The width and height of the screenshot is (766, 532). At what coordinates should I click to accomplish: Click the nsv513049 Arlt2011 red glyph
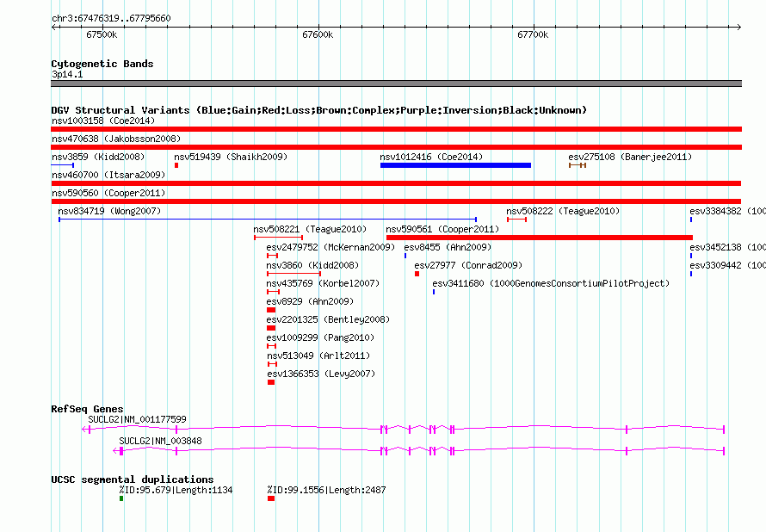point(273,364)
